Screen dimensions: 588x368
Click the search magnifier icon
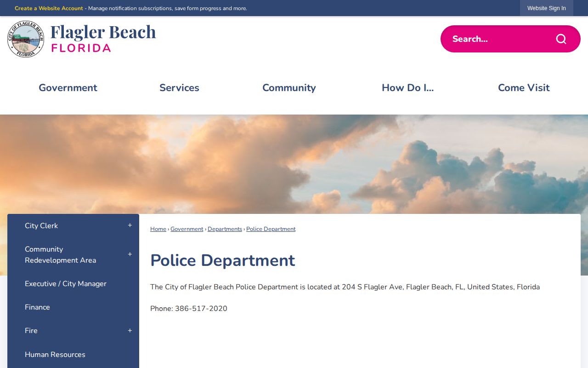[561, 39]
